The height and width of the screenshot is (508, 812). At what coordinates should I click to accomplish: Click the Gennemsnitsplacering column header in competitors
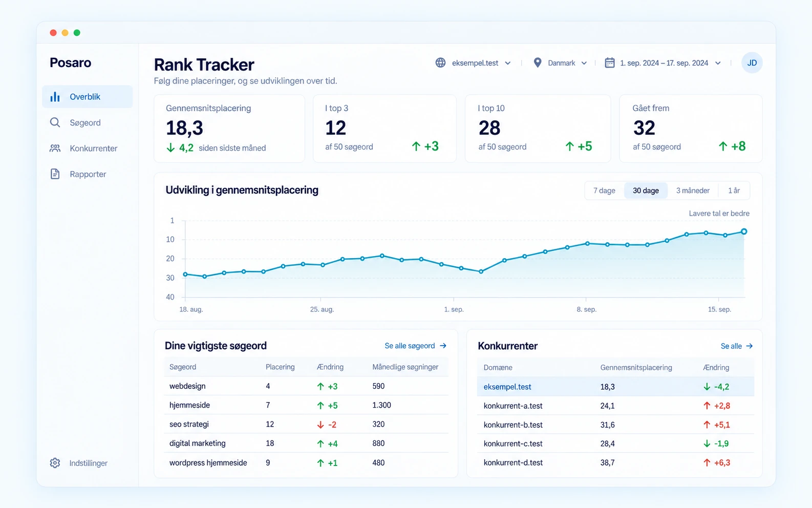636,367
